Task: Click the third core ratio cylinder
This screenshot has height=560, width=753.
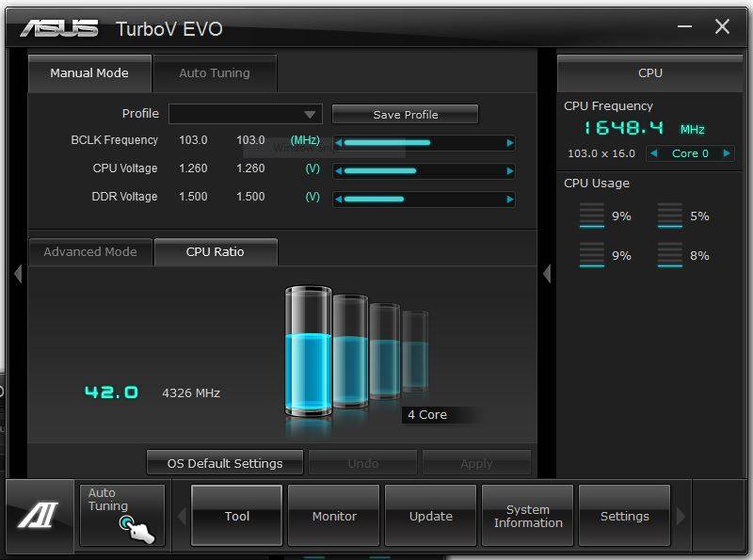Action: 385,351
